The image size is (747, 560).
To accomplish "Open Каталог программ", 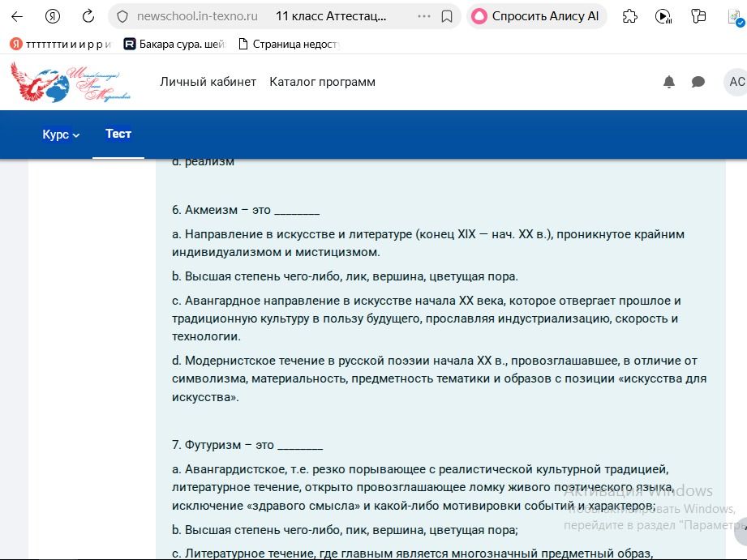I will coord(323,82).
